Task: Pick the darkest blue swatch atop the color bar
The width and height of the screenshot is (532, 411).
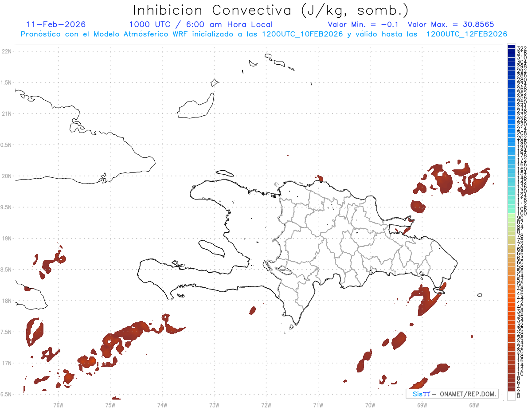Action: [511, 47]
